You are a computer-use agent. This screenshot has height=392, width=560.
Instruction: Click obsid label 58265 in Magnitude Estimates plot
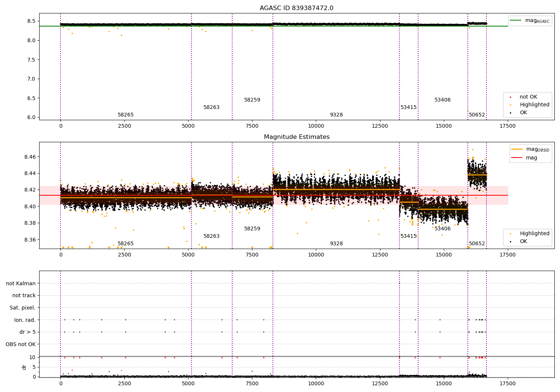[125, 244]
